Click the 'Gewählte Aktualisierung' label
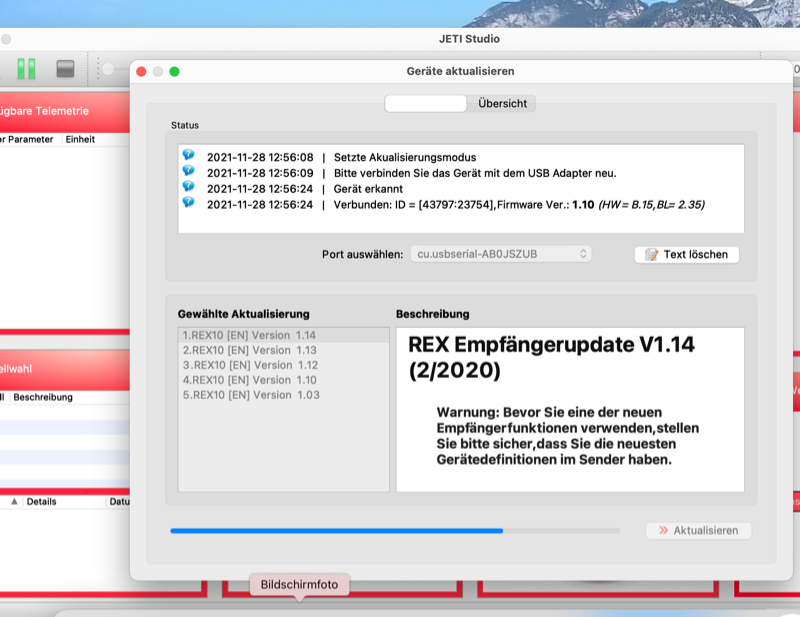The width and height of the screenshot is (800, 617). click(x=243, y=314)
